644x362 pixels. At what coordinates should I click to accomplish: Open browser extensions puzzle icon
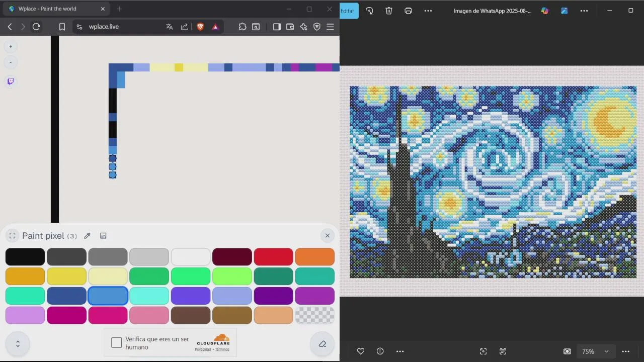243,27
